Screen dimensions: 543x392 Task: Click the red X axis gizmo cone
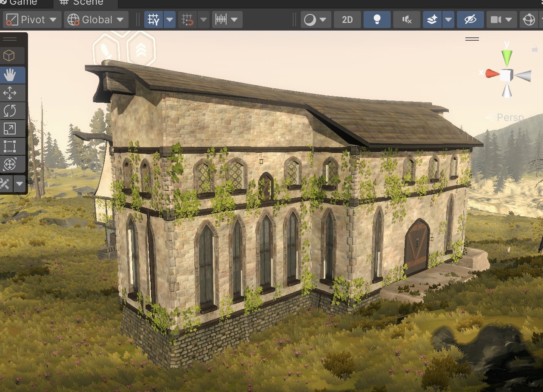pyautogui.click(x=492, y=73)
